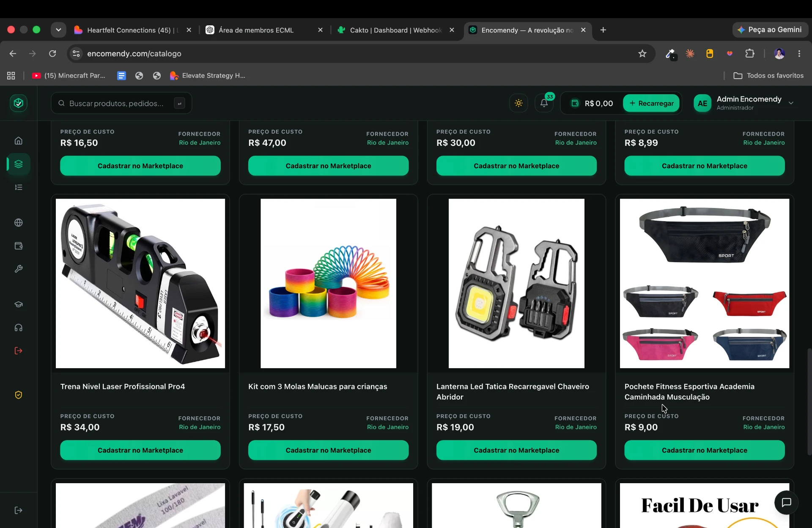The image size is (812, 528).
Task: Open the wrench tools sidebar icon
Action: click(x=18, y=269)
